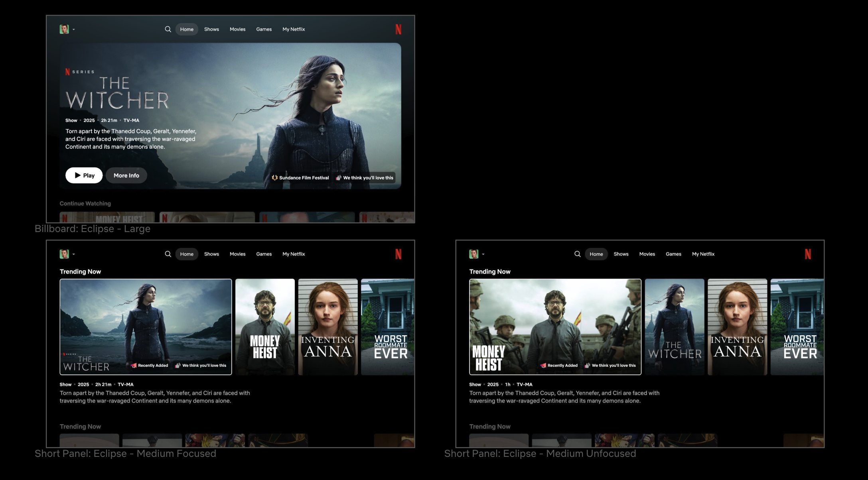The image size is (868, 480).
Task: Select Games tab in the Medium Focused frame
Action: pyautogui.click(x=264, y=254)
